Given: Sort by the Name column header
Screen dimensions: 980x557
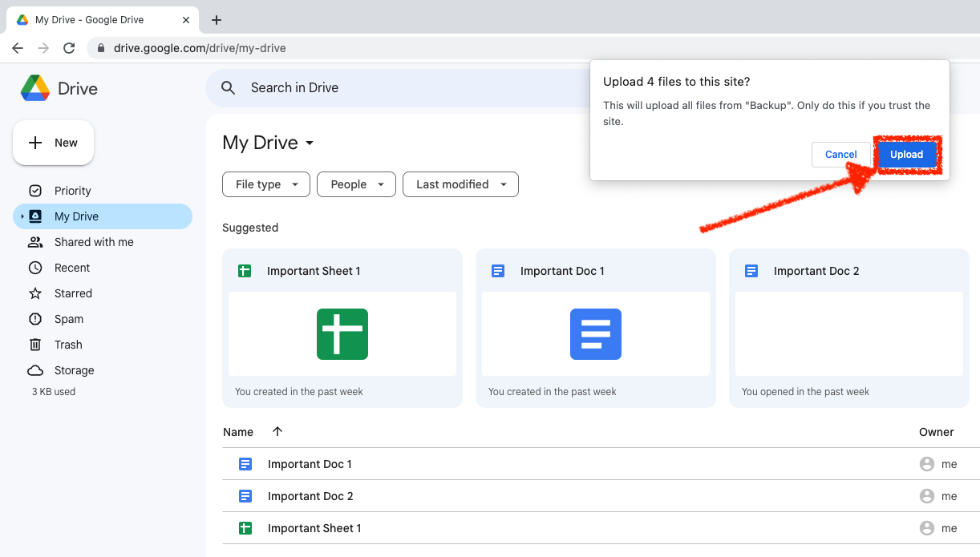Looking at the screenshot, I should point(238,432).
